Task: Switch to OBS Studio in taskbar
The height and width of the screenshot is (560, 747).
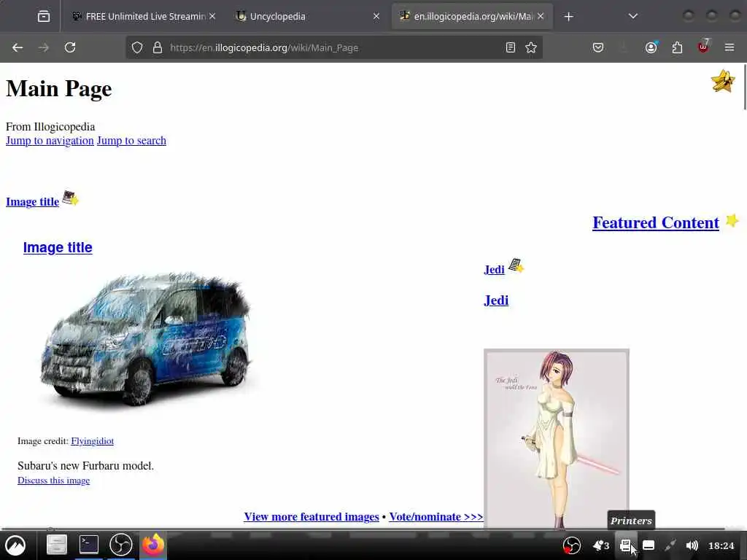Action: pos(120,545)
